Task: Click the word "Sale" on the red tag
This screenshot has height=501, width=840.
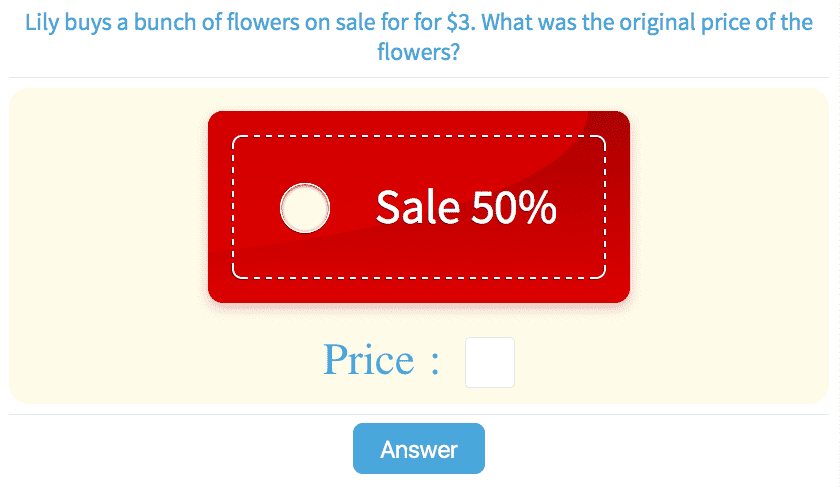Action: click(x=417, y=207)
